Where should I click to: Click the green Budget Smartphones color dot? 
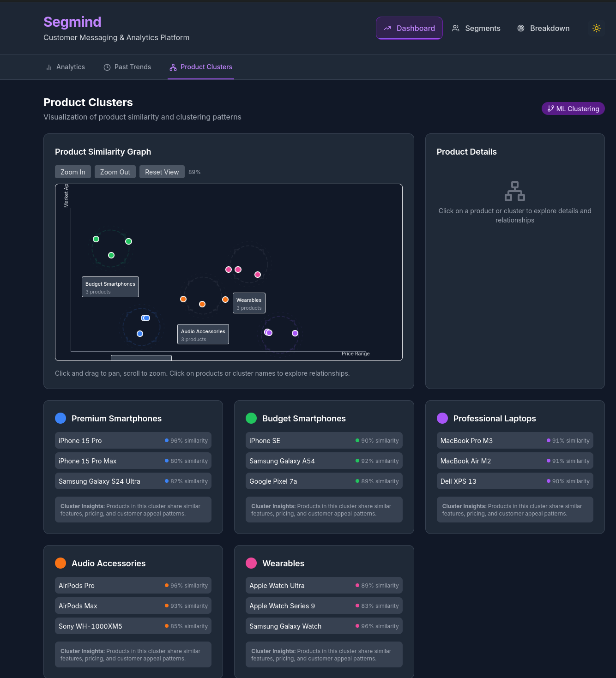tap(251, 418)
